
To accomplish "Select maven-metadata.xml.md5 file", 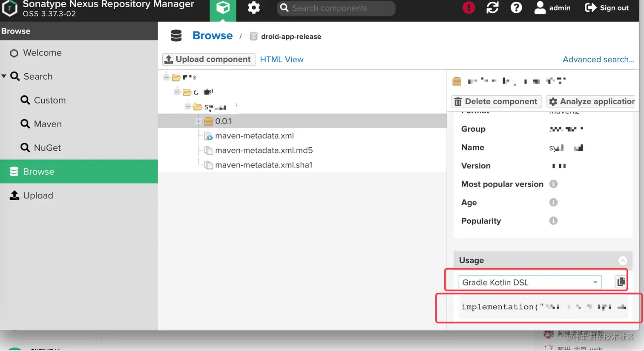I will pos(264,150).
